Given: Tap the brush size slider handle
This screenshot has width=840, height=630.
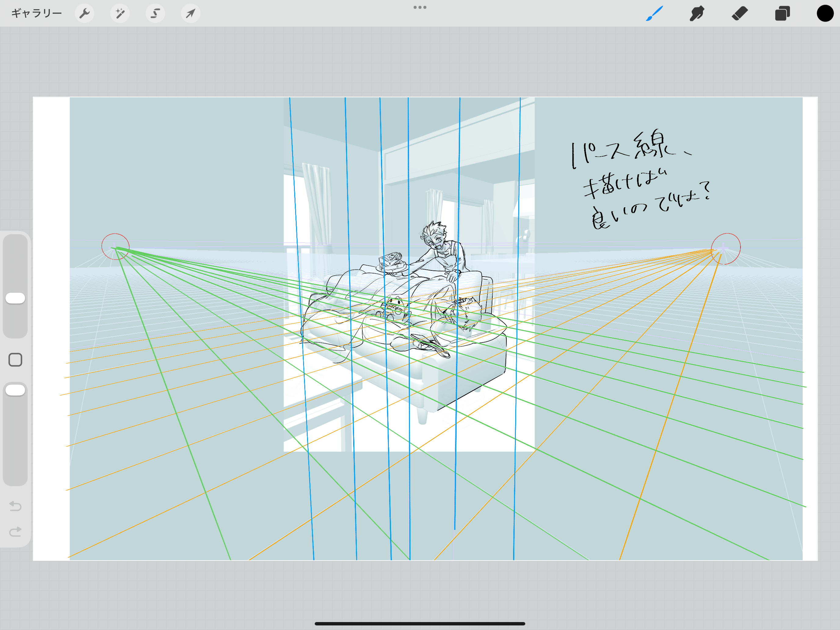Looking at the screenshot, I should click(x=16, y=298).
